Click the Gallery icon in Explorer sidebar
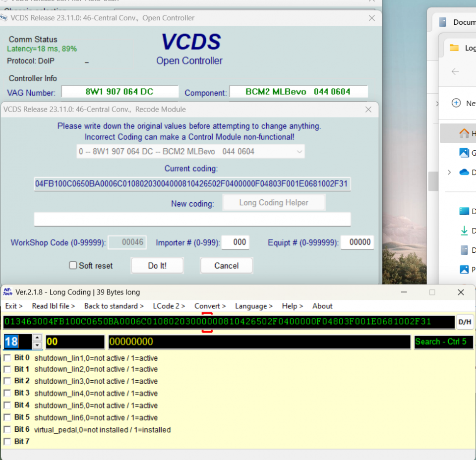The height and width of the screenshot is (460, 476). [x=464, y=153]
